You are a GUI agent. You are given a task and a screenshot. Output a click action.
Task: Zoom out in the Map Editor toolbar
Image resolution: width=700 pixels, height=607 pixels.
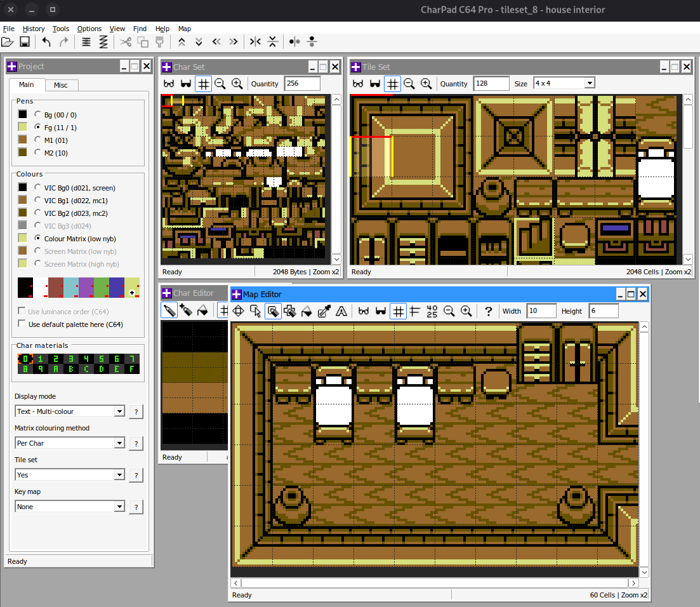click(x=449, y=311)
